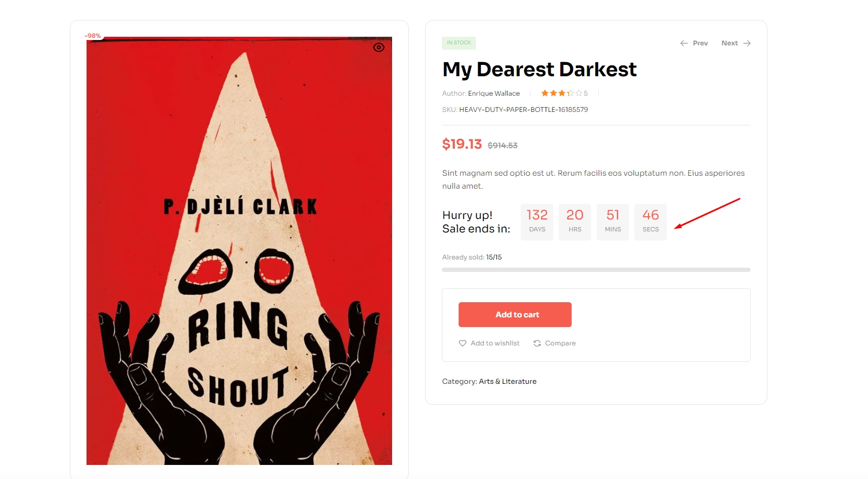This screenshot has height=479, width=868.
Task: Click the green IN STOCK badge
Action: coord(459,43)
